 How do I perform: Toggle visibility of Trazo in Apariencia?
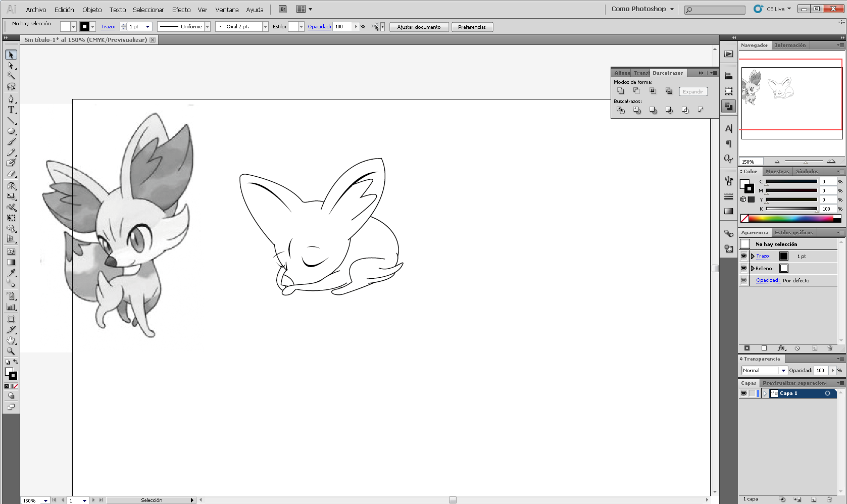coord(743,256)
